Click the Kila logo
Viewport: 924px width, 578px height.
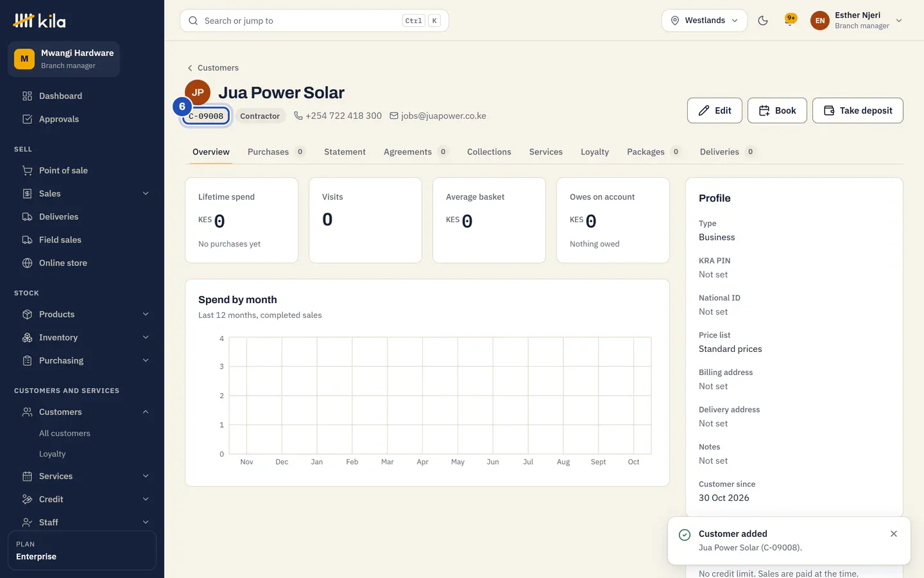[39, 21]
